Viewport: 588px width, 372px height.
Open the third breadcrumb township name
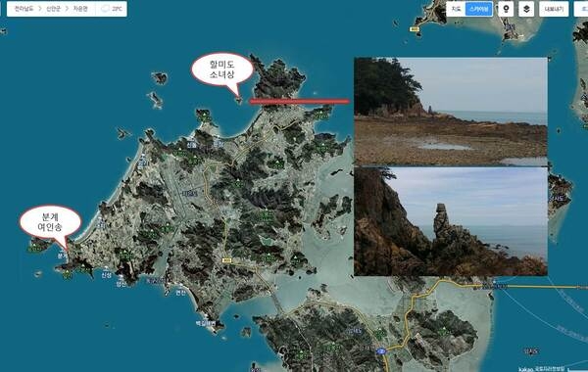click(x=80, y=9)
